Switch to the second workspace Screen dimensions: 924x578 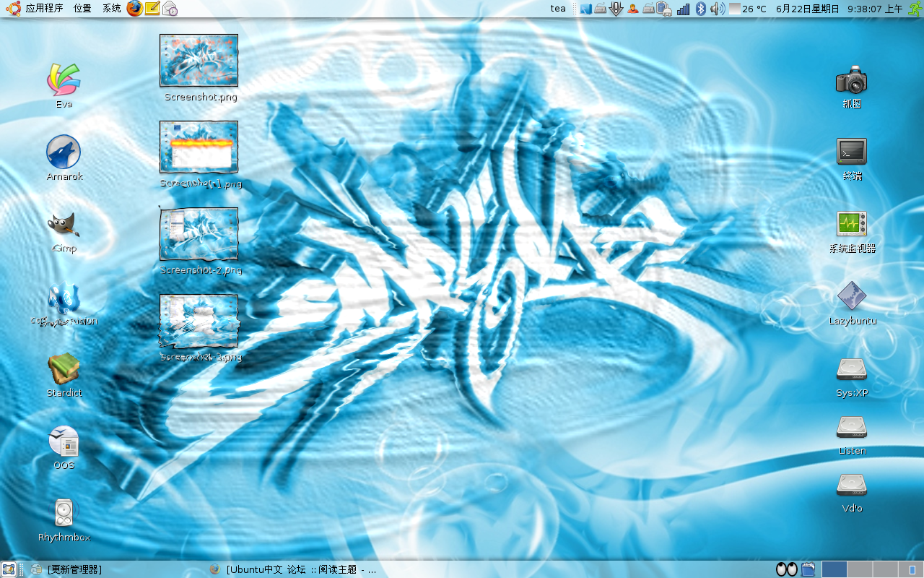[860, 569]
